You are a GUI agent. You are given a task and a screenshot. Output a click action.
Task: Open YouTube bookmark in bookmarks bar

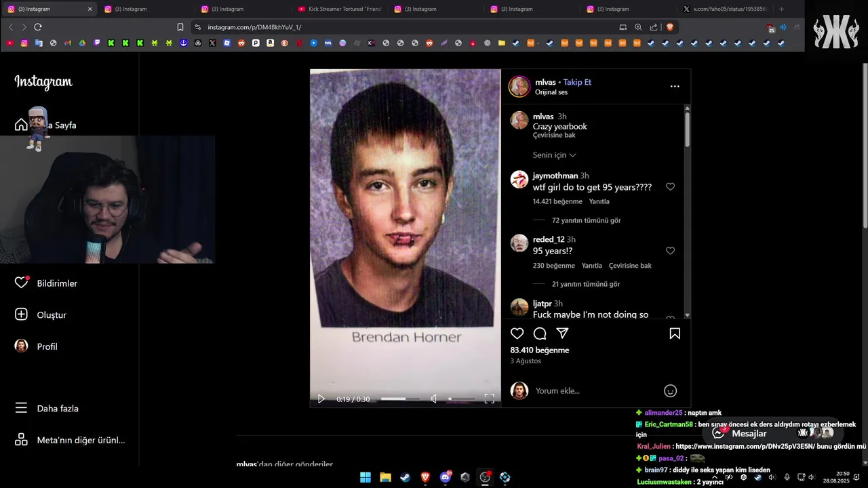point(9,43)
